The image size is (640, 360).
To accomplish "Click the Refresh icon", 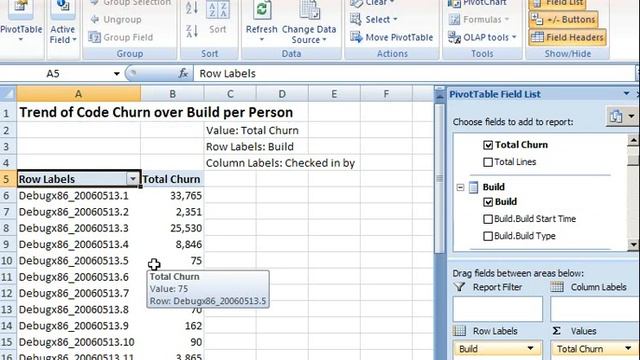I will [x=262, y=10].
